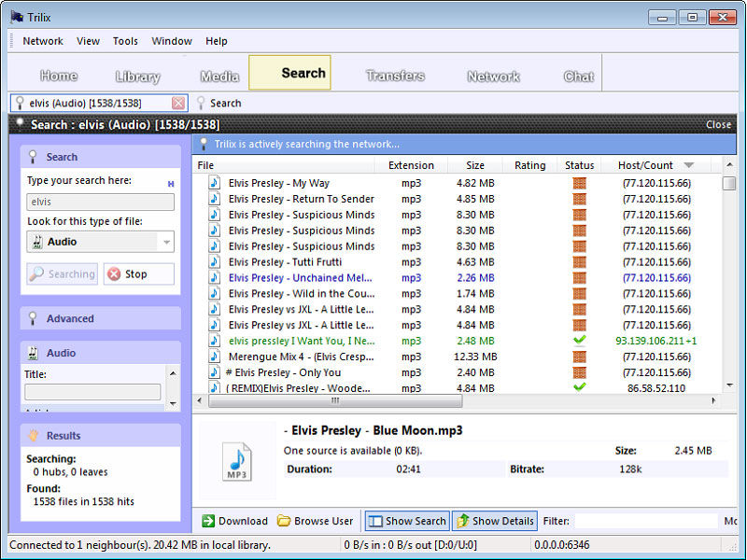Click the Title input field
Screen dimensions: 747x560
[x=92, y=392]
